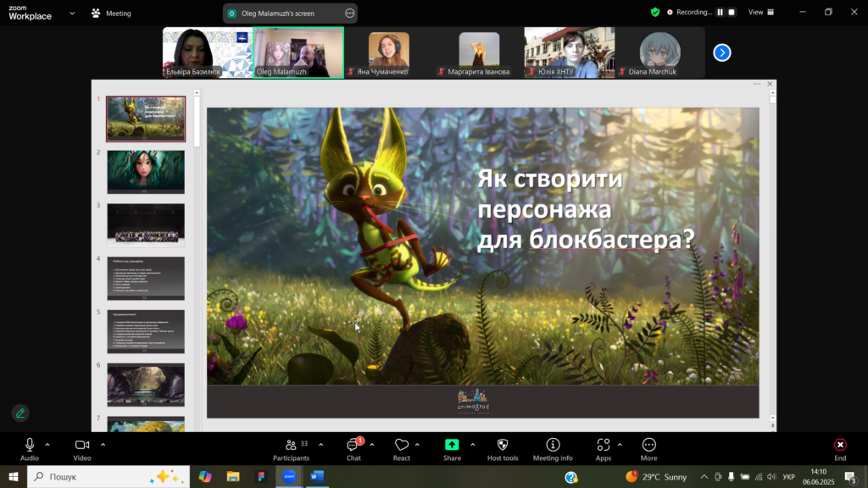Select slide 1 thumbnail
The width and height of the screenshot is (868, 488).
[x=146, y=119]
